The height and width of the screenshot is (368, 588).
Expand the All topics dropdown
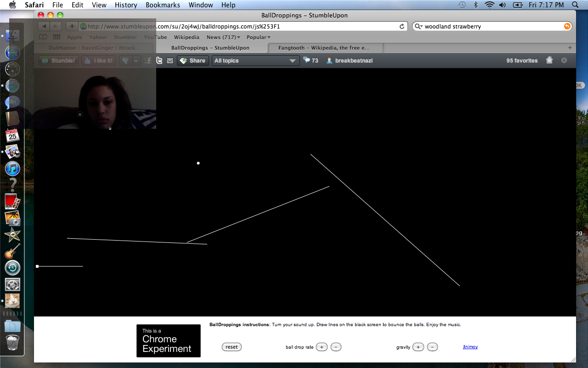click(x=255, y=61)
